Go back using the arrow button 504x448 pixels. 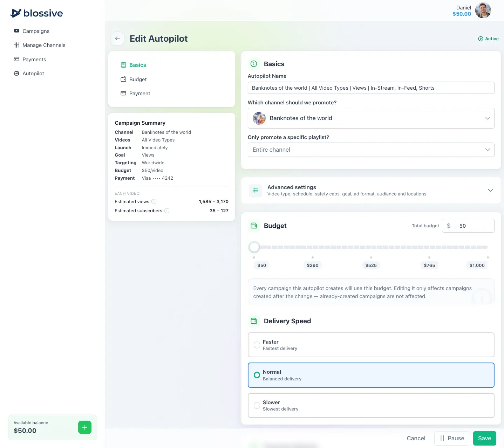coord(117,39)
